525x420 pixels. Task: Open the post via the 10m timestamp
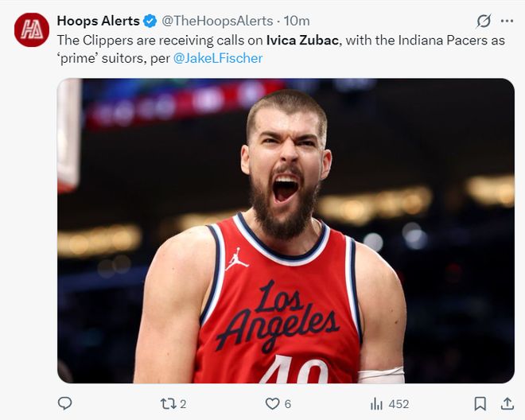[x=297, y=21]
